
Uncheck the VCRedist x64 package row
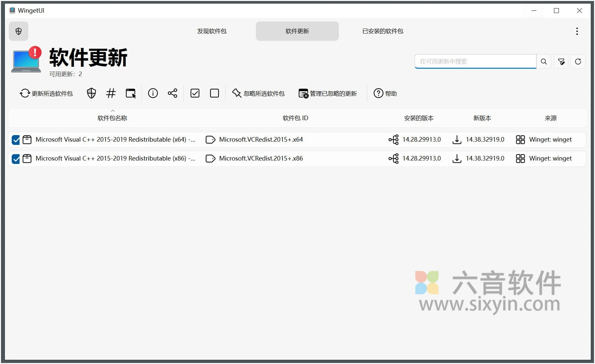[x=15, y=140]
